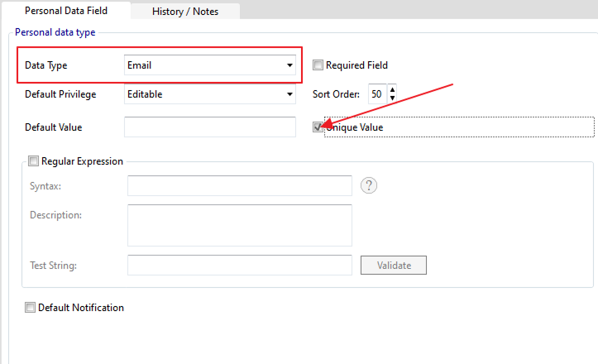The height and width of the screenshot is (364, 598).
Task: Expand the Default Privilege dropdown arrow
Action: (x=289, y=94)
